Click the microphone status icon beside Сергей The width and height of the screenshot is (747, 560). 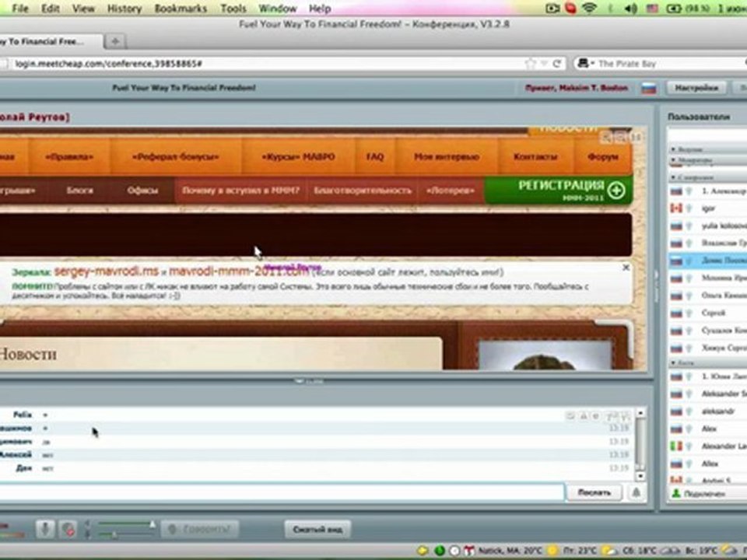click(689, 313)
